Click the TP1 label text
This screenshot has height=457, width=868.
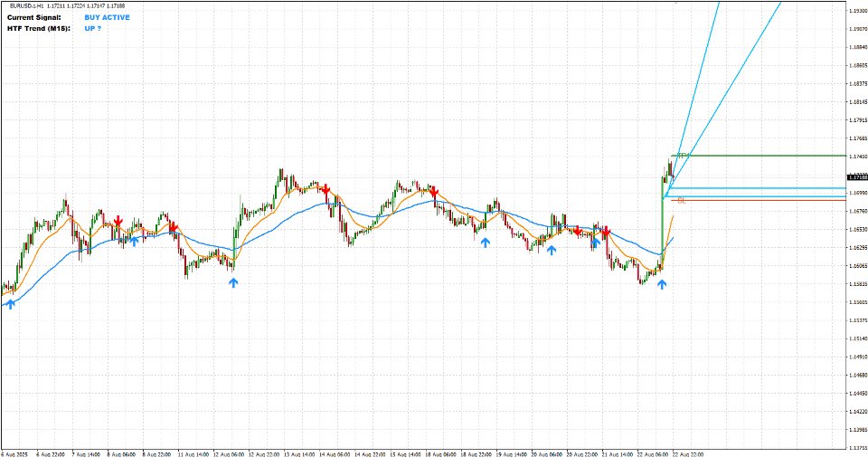tap(683, 156)
